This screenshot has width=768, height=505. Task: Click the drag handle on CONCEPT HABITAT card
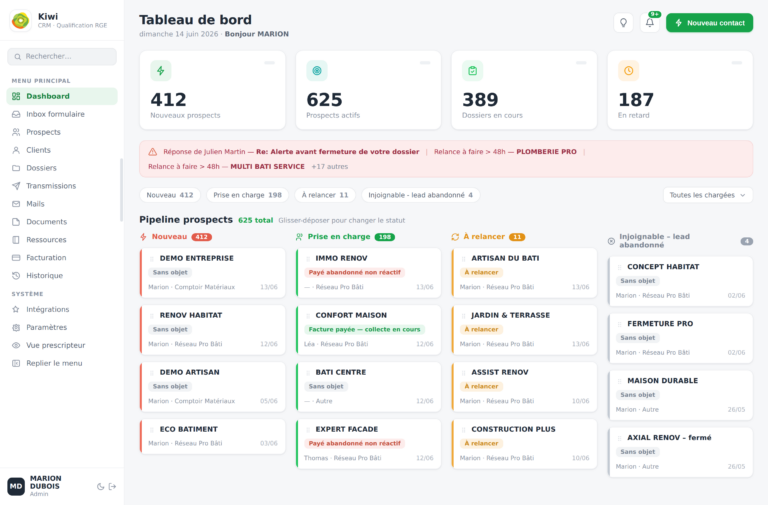point(620,267)
